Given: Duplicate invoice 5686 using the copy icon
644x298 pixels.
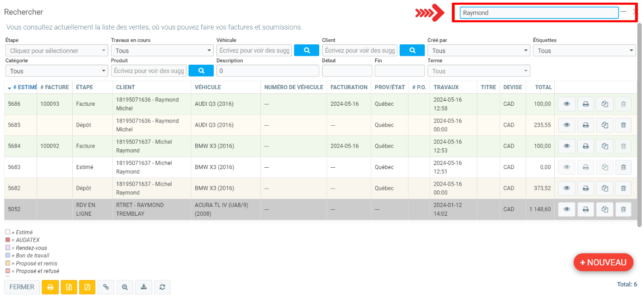Looking at the screenshot, I should pos(604,104).
